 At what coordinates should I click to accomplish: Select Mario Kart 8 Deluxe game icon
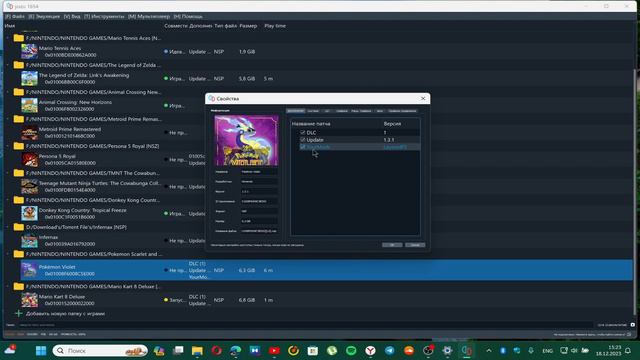[29, 300]
